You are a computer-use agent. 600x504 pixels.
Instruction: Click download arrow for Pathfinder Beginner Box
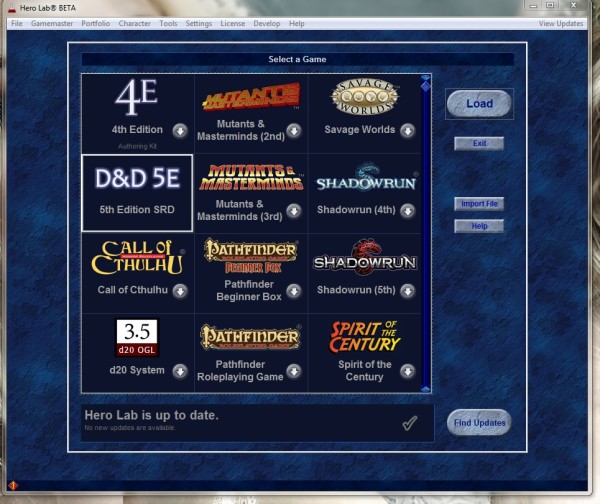(x=294, y=291)
